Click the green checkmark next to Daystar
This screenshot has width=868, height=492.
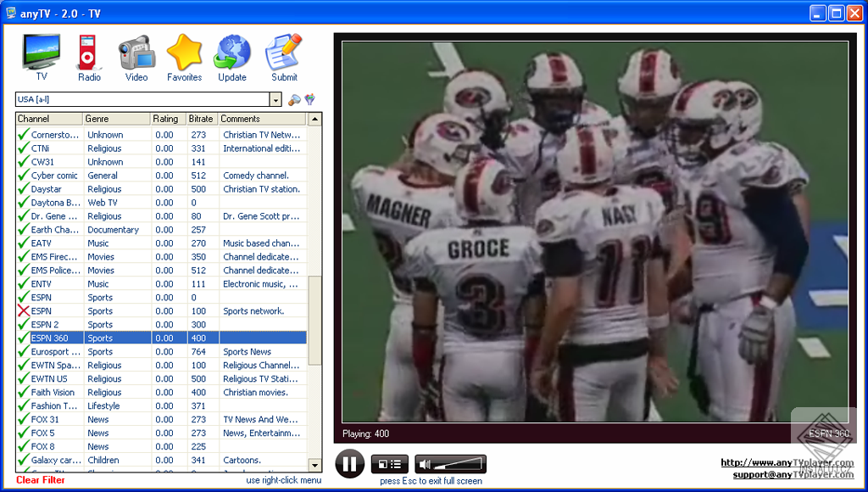pos(23,189)
